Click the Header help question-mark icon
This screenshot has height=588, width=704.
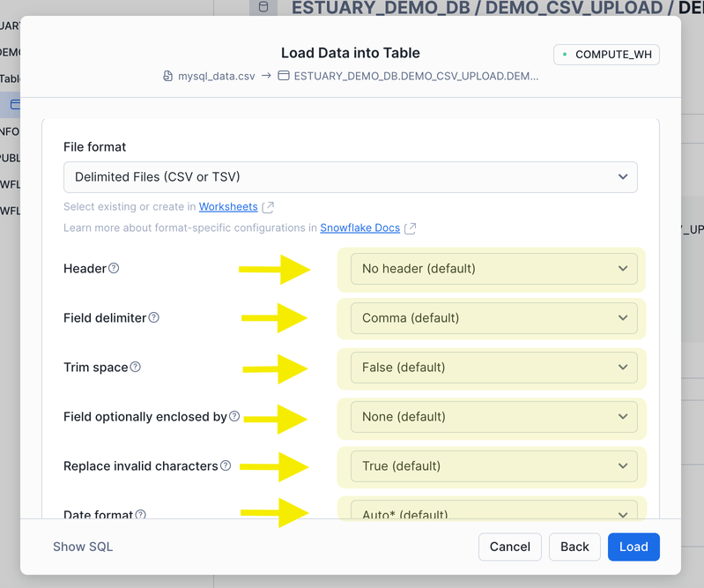coord(114,268)
